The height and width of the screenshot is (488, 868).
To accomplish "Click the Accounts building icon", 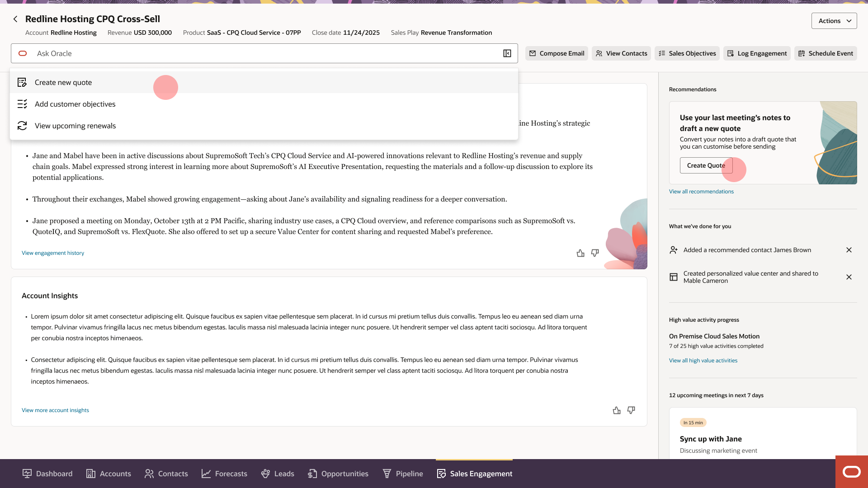I will [91, 474].
